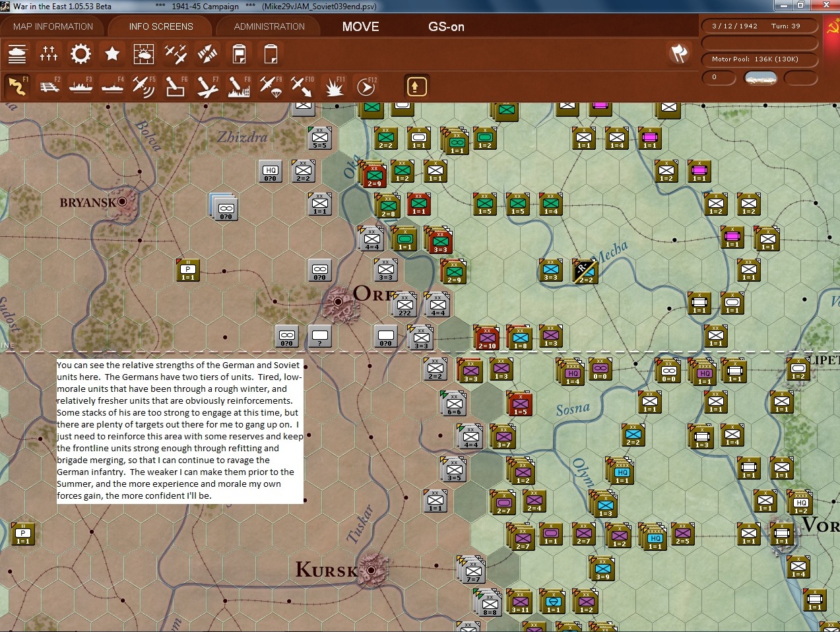Viewport: 840px width, 632px height.
Task: Select the F7 bomb airfield mode
Action: [207, 86]
